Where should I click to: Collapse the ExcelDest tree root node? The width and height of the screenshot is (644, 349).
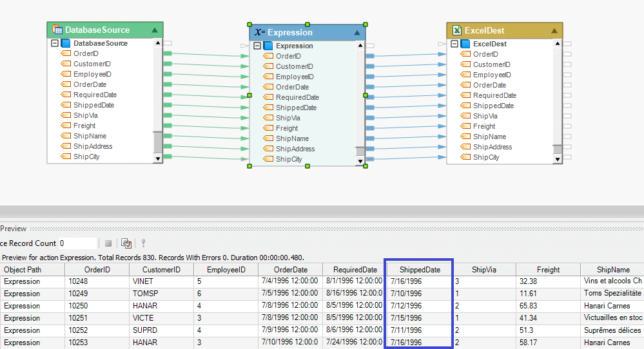click(x=454, y=44)
